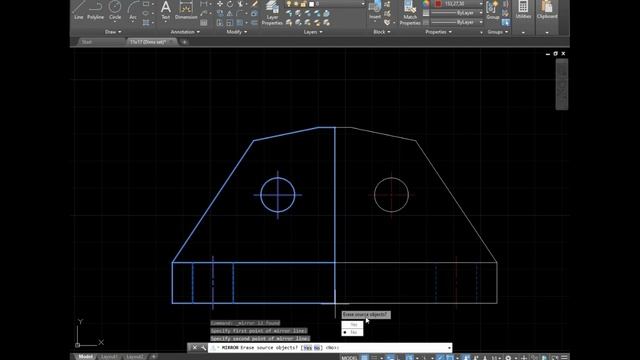
Task: Click the navigation bar on the right
Action: [562, 84]
